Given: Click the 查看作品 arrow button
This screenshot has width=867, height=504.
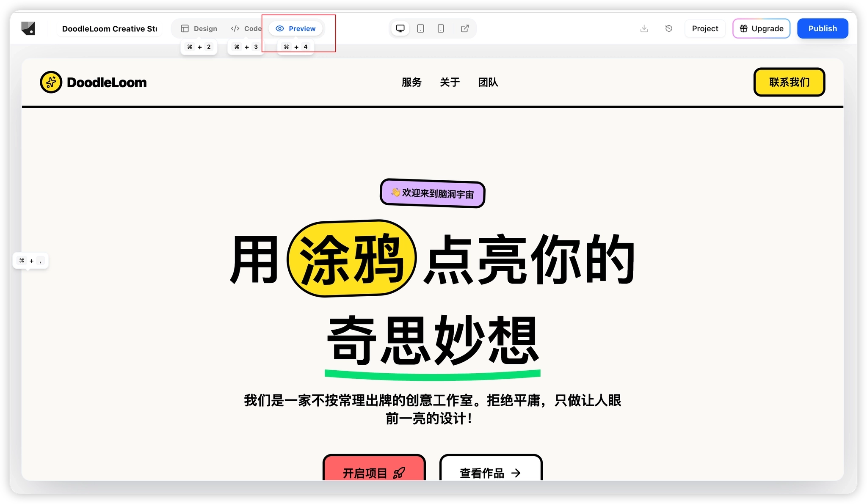Looking at the screenshot, I should [x=491, y=472].
